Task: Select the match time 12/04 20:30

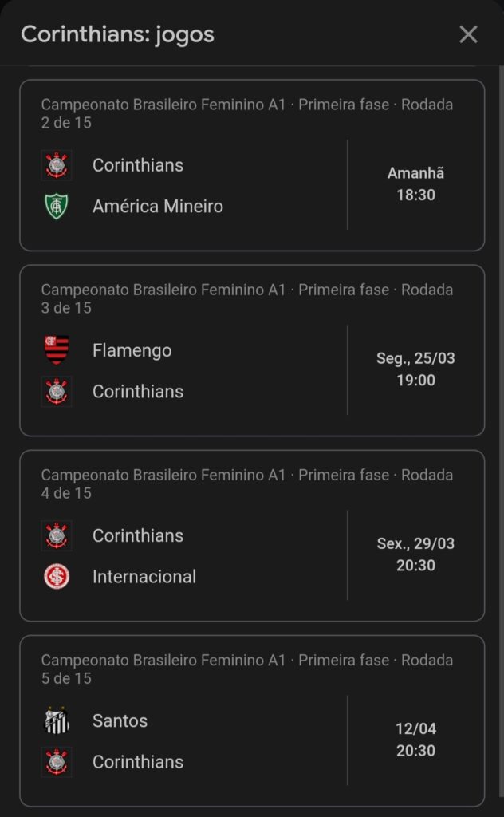Action: [415, 740]
